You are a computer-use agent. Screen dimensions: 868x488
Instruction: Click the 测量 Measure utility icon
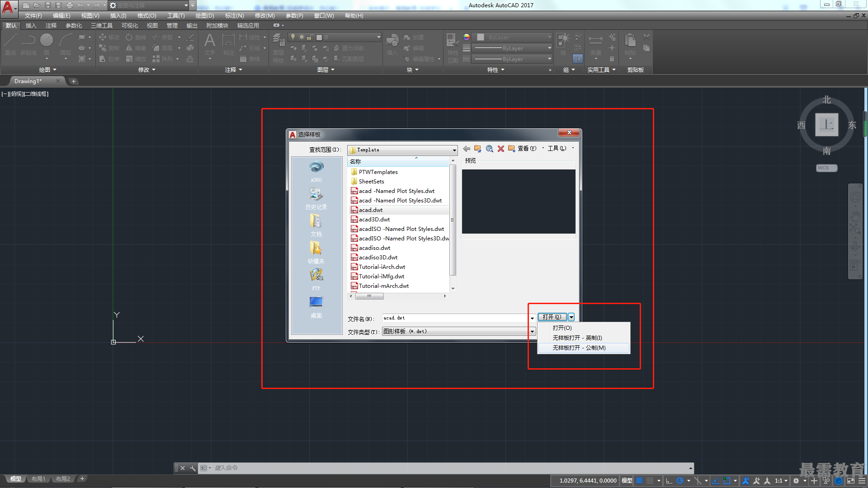[x=595, y=44]
